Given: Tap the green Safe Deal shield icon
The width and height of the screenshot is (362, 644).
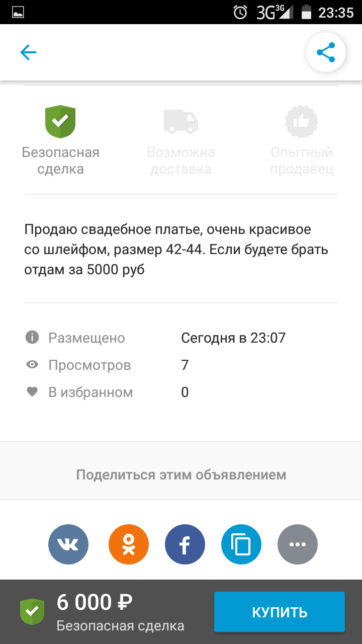Looking at the screenshot, I should point(60,121).
